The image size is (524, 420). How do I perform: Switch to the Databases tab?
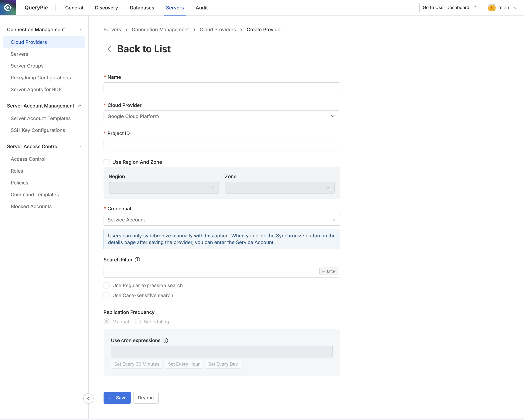(142, 8)
